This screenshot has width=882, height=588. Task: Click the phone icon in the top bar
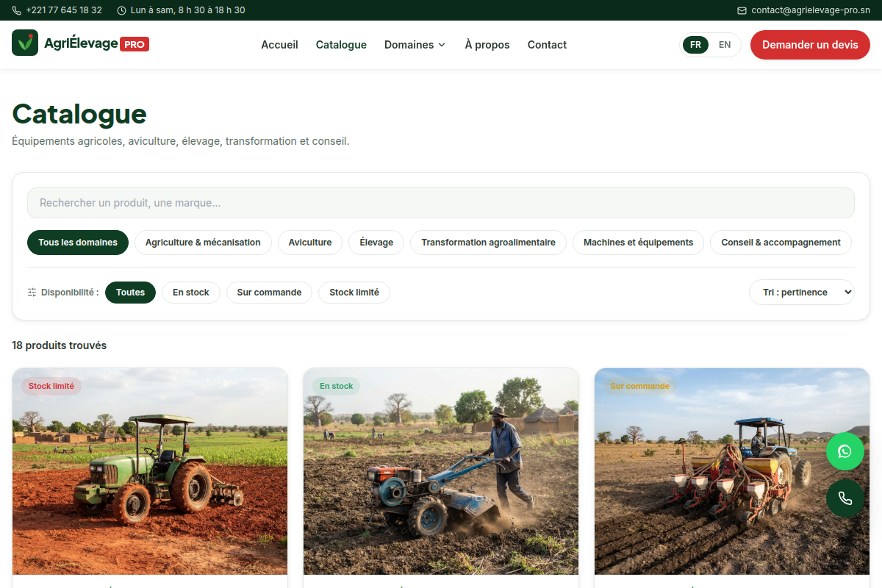click(x=17, y=10)
